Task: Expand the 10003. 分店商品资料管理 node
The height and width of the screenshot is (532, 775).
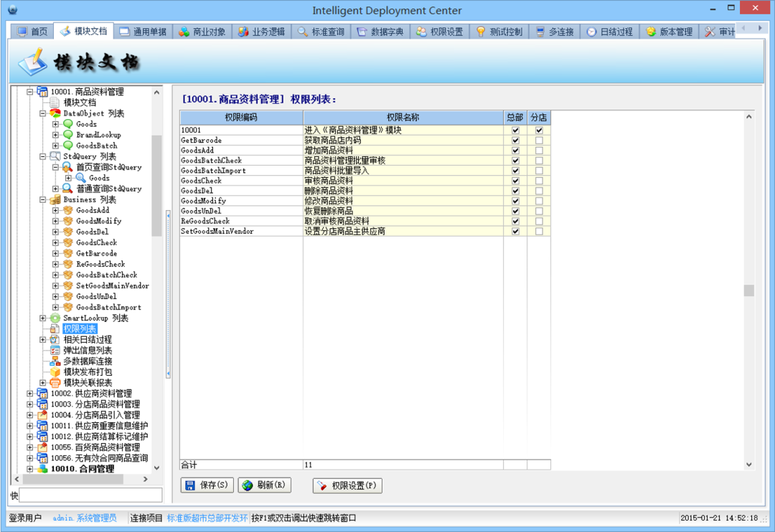Action: point(30,404)
